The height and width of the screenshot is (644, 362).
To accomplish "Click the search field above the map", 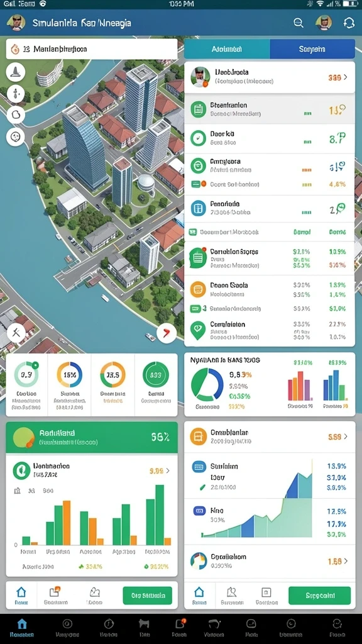I will click(x=92, y=49).
